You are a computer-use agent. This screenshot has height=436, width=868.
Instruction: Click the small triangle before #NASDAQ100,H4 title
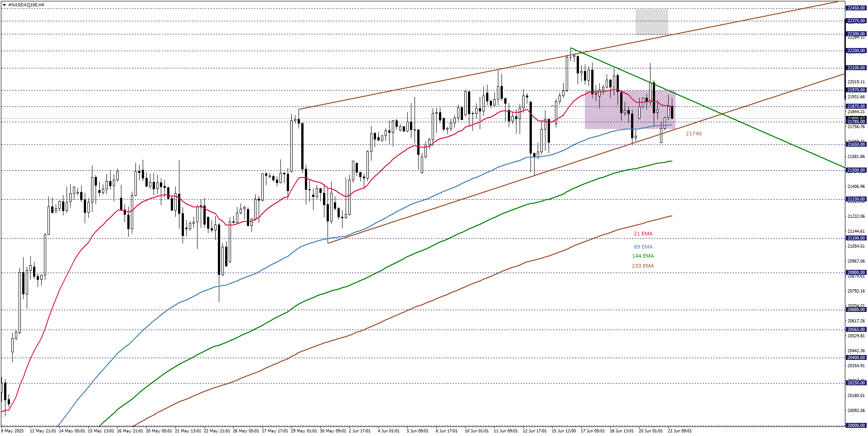(x=4, y=5)
